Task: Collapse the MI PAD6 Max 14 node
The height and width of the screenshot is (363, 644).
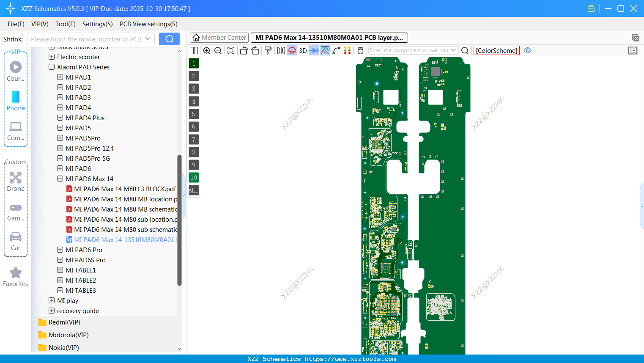Action: tap(60, 179)
